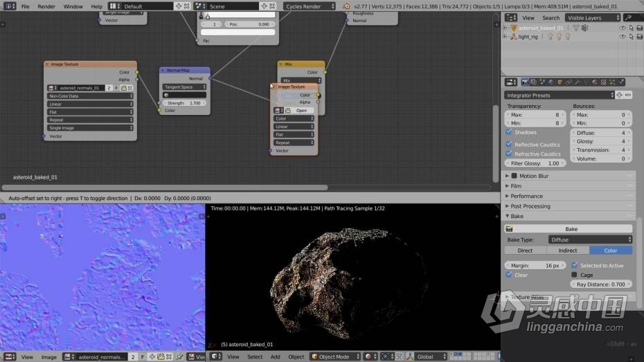The image size is (644, 362).
Task: Toggle light_rig render camera icon
Action: pyautogui.click(x=639, y=37)
